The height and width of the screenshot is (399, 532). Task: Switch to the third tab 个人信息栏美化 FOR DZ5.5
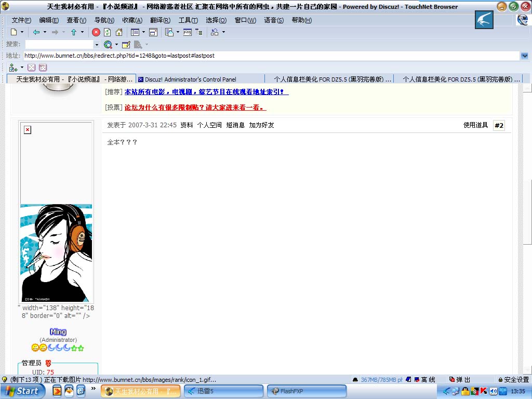329,79
